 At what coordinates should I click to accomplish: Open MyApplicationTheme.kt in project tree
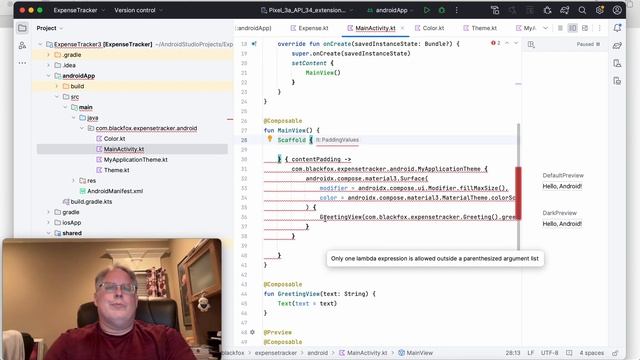(x=132, y=160)
